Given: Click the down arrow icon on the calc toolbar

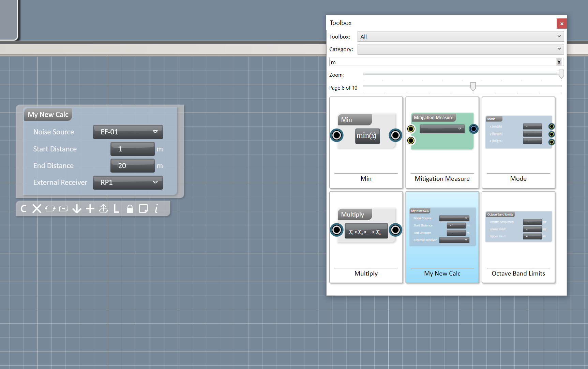Looking at the screenshot, I should click(x=77, y=209).
